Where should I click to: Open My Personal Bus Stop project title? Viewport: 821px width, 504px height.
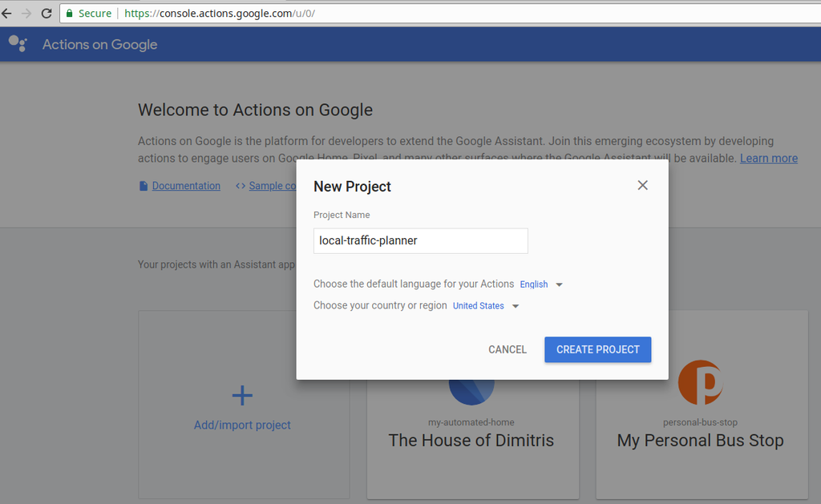coord(700,440)
